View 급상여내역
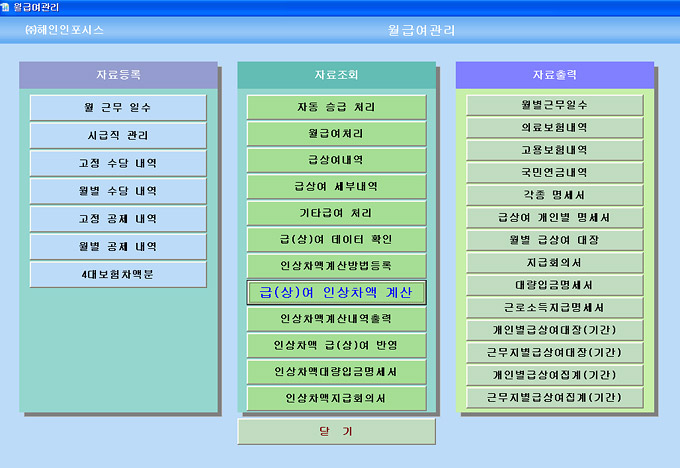The image size is (680, 468). pos(337,160)
